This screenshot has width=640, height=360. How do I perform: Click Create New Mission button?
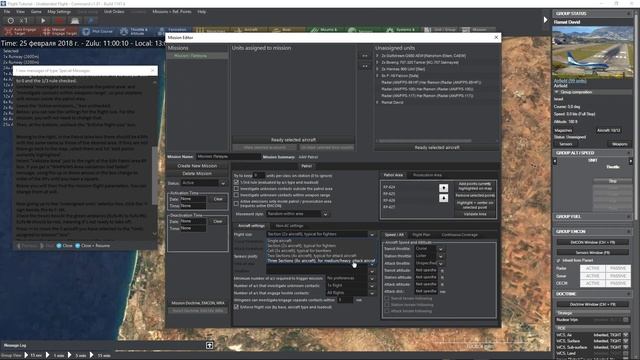(197, 166)
